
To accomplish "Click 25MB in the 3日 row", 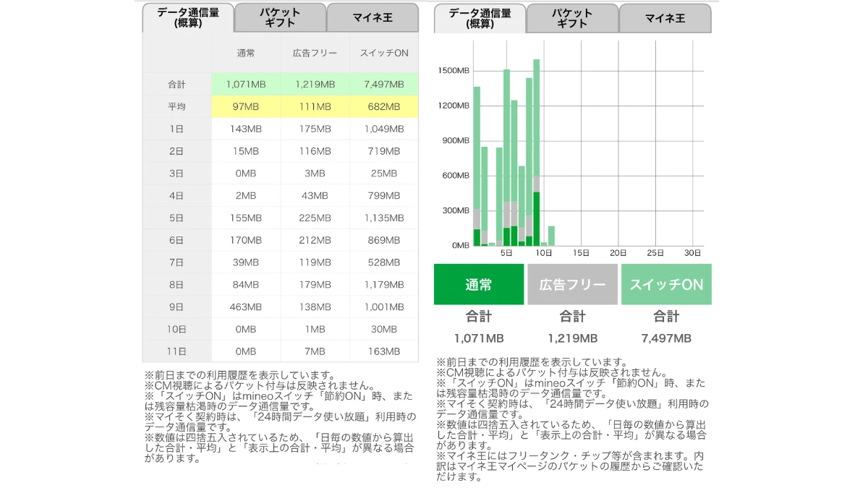I will tap(383, 174).
